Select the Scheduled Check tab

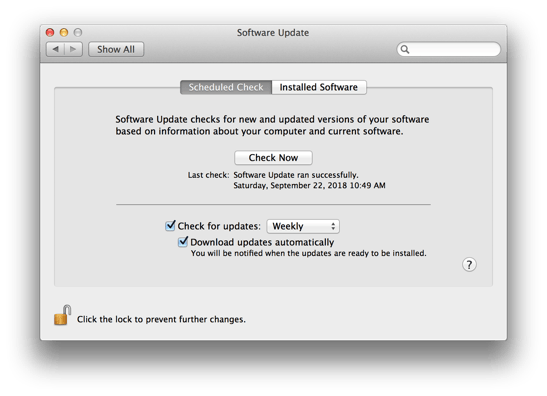226,87
